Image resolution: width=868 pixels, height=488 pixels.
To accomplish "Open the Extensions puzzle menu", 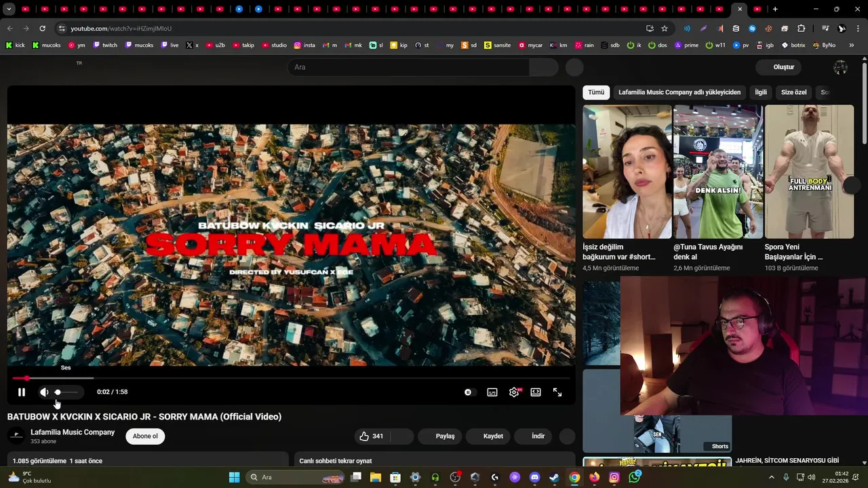I will 801,28.
